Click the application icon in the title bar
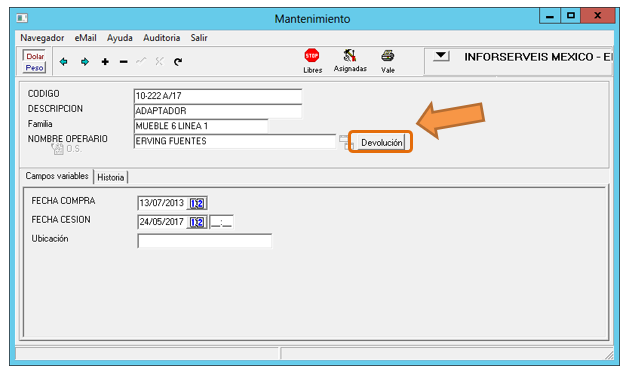The image size is (627, 370). point(22,18)
